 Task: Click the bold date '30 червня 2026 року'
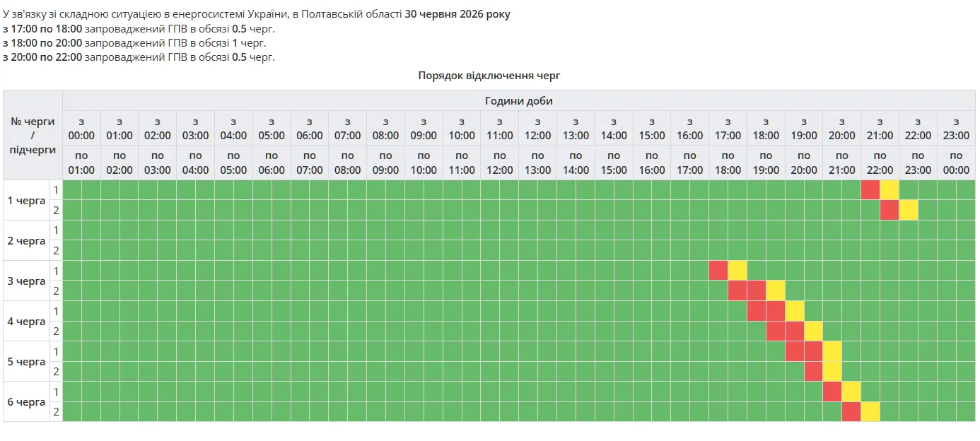click(x=457, y=14)
